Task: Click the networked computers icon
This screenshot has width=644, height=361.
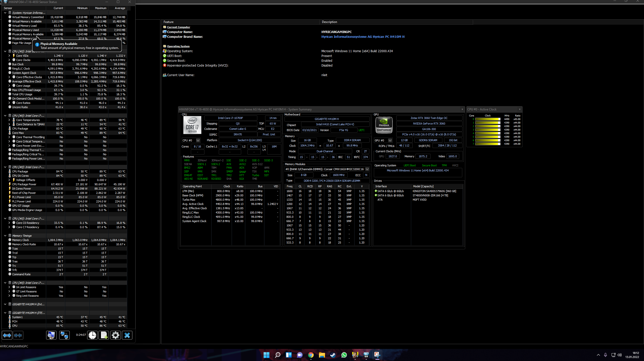Action: click(x=64, y=335)
